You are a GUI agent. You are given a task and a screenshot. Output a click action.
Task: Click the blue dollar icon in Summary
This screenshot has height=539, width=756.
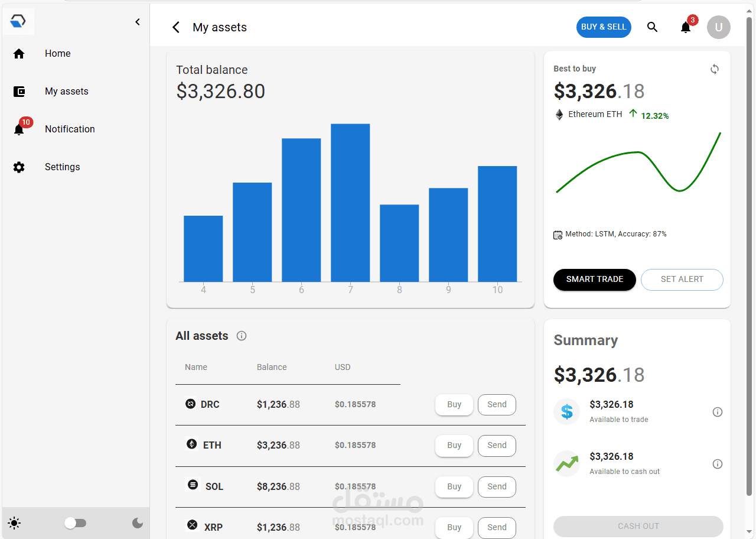(x=567, y=411)
